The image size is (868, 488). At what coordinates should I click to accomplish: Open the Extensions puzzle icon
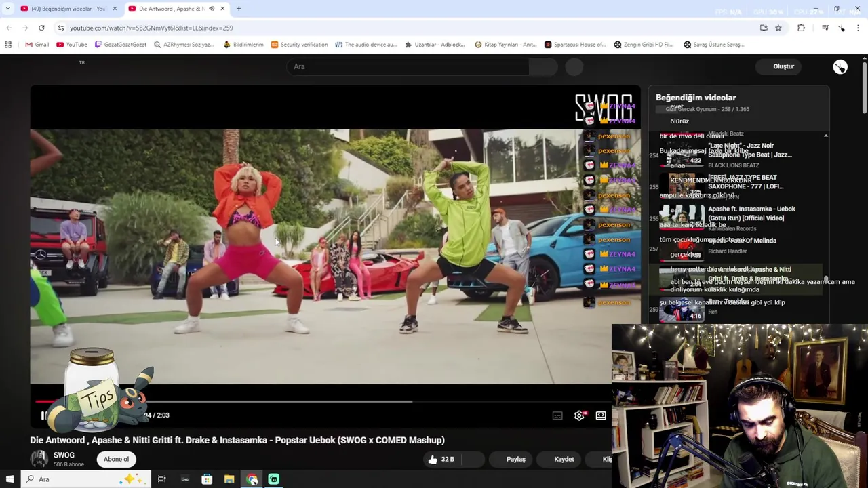801,28
